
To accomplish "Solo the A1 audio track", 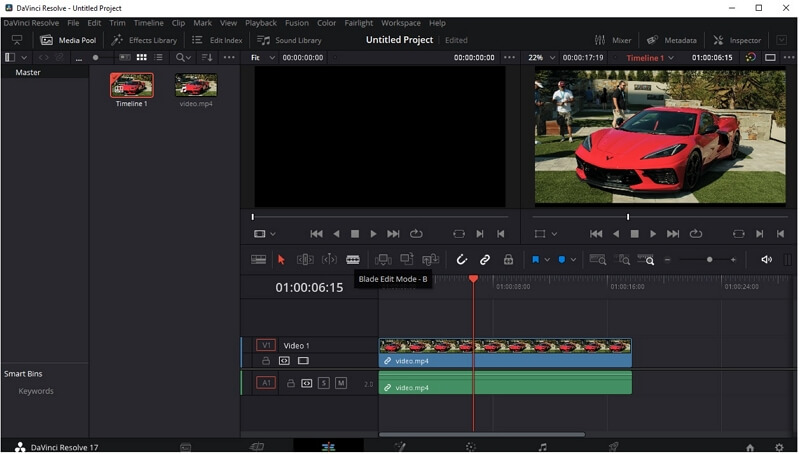I will tap(323, 383).
